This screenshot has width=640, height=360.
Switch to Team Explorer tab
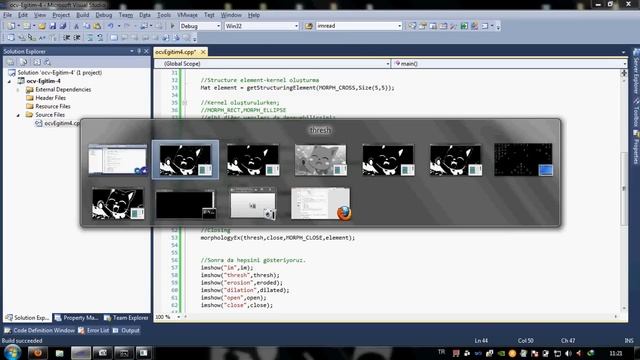[x=126, y=318]
